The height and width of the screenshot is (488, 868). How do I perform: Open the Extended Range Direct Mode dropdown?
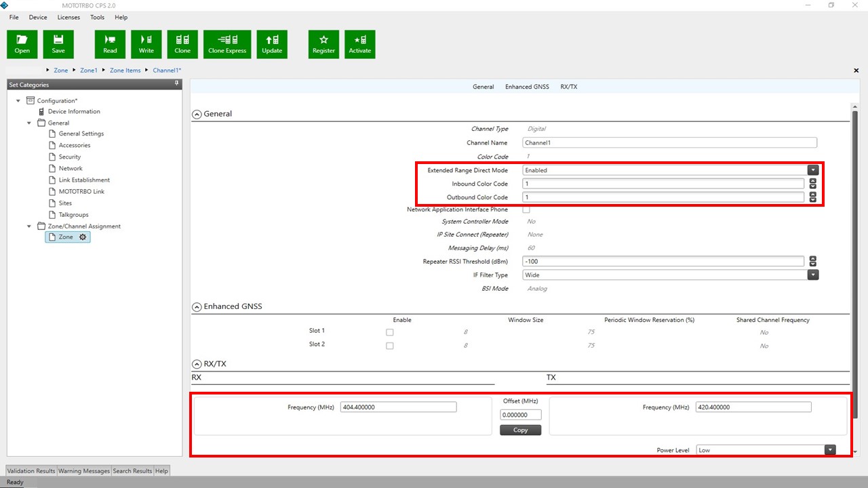point(812,170)
